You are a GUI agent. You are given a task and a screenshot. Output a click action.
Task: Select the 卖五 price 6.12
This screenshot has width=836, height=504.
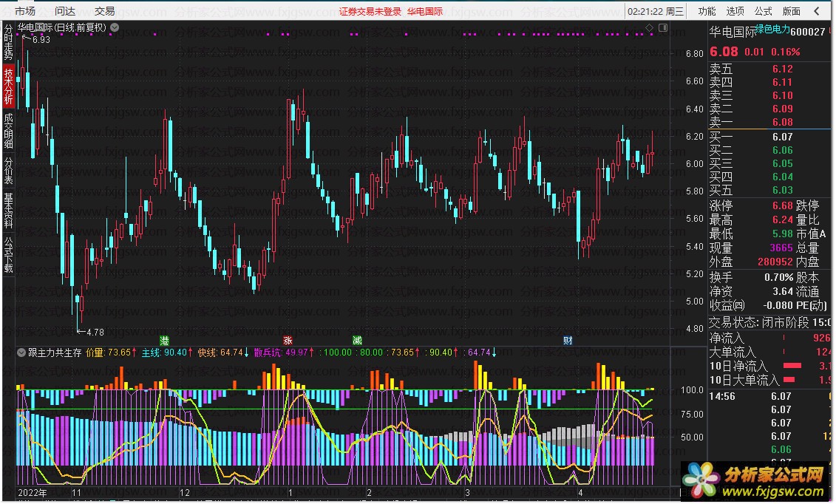[x=782, y=69]
